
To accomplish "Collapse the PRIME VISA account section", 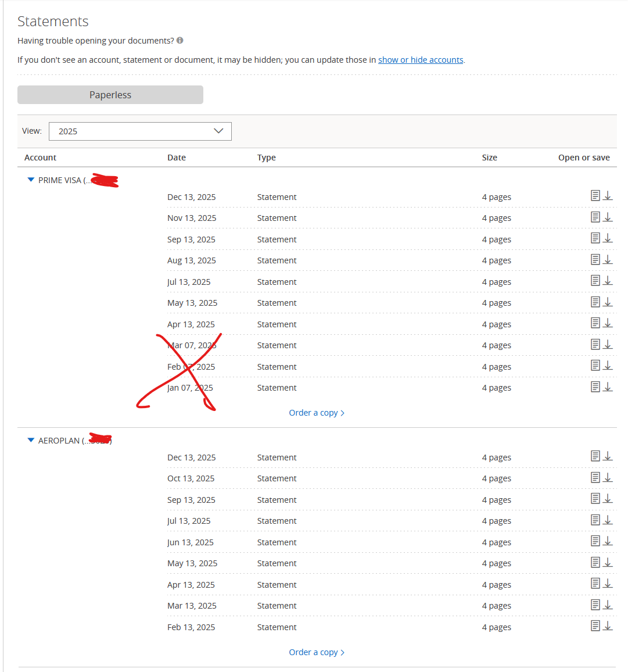I will click(x=31, y=180).
